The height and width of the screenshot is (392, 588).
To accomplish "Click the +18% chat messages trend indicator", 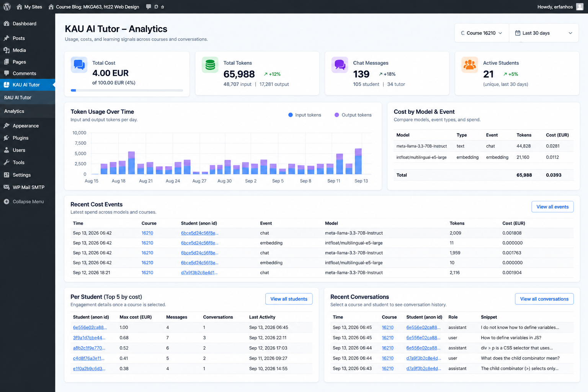I will pyautogui.click(x=387, y=74).
